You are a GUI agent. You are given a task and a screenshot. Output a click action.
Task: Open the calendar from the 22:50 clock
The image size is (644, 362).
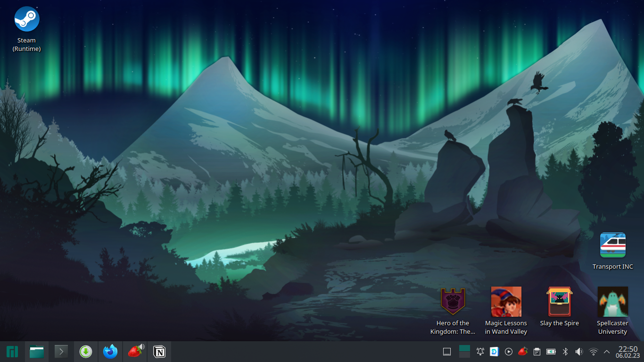[x=627, y=352]
